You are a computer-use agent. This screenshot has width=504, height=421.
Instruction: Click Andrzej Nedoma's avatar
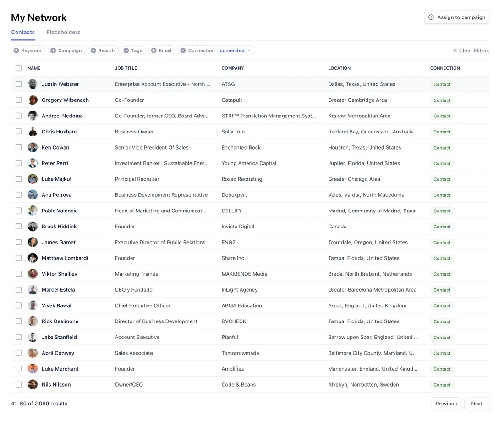[33, 116]
